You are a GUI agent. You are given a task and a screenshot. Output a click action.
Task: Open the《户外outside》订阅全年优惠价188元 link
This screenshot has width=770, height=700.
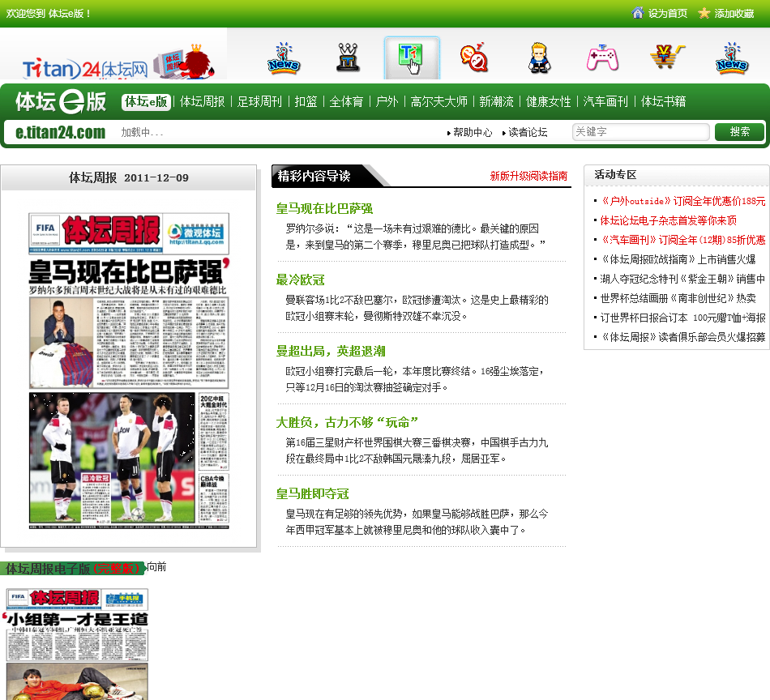(683, 201)
